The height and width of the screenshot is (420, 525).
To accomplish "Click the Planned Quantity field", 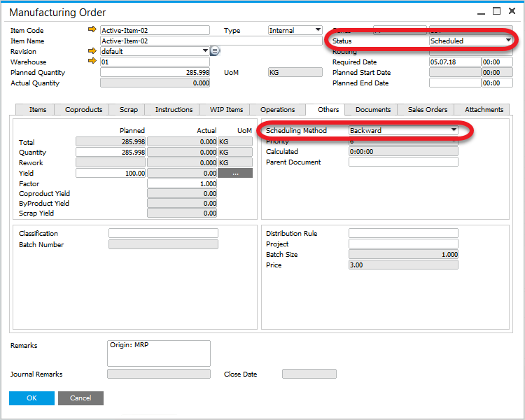I will [x=155, y=72].
